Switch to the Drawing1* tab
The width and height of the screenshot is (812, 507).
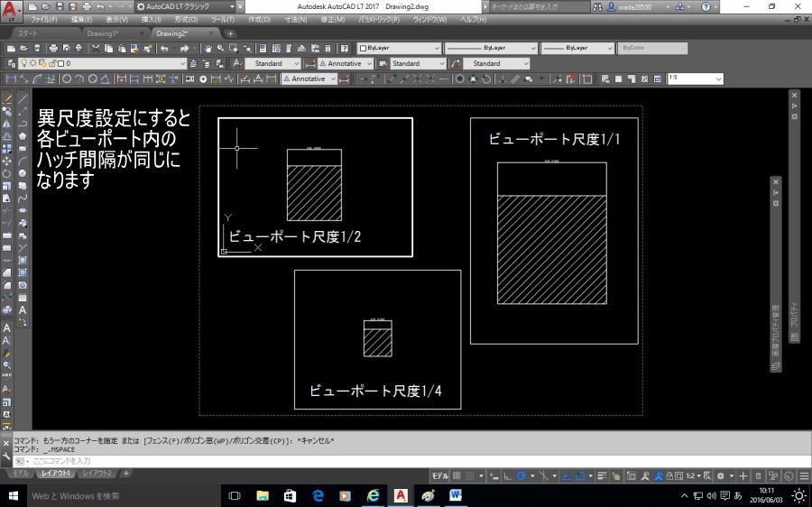click(103, 33)
